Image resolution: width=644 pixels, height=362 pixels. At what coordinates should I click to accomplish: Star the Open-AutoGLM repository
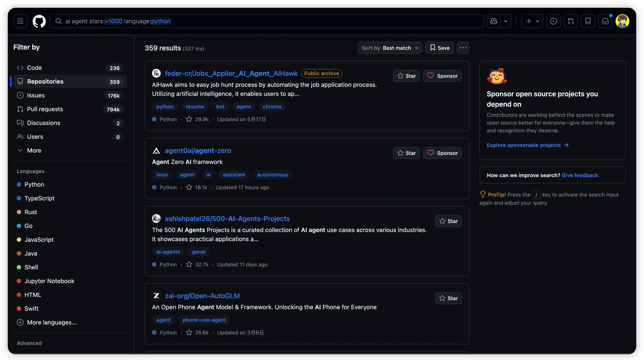(448, 298)
